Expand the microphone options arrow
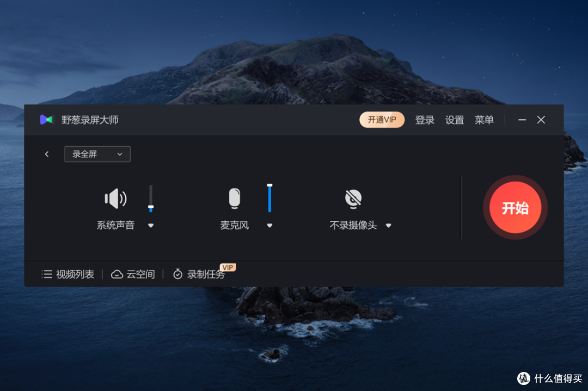 click(269, 226)
